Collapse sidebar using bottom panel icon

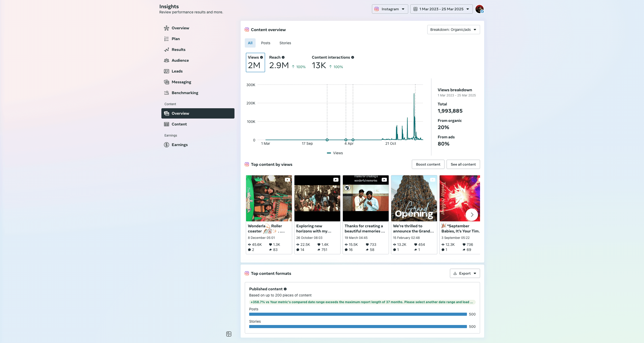[229, 334]
